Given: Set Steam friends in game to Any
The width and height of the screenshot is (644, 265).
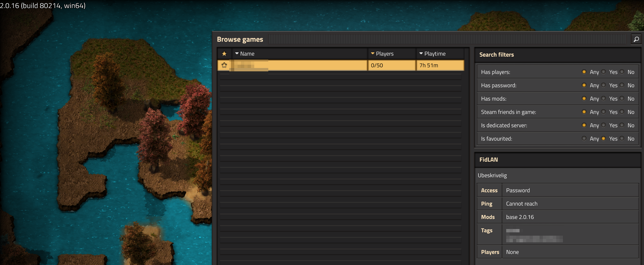Looking at the screenshot, I should pyautogui.click(x=584, y=112).
